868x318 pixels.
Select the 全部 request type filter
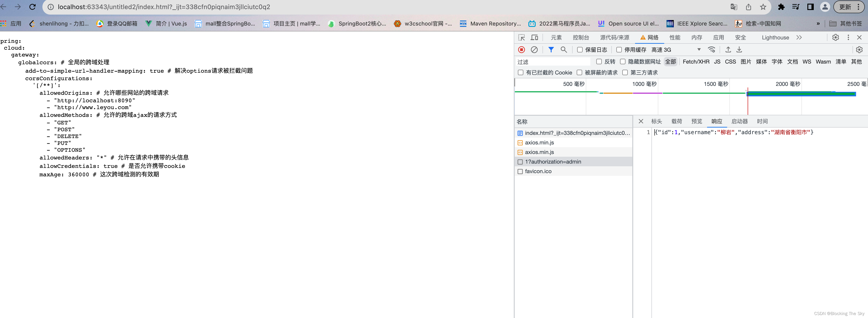point(670,62)
